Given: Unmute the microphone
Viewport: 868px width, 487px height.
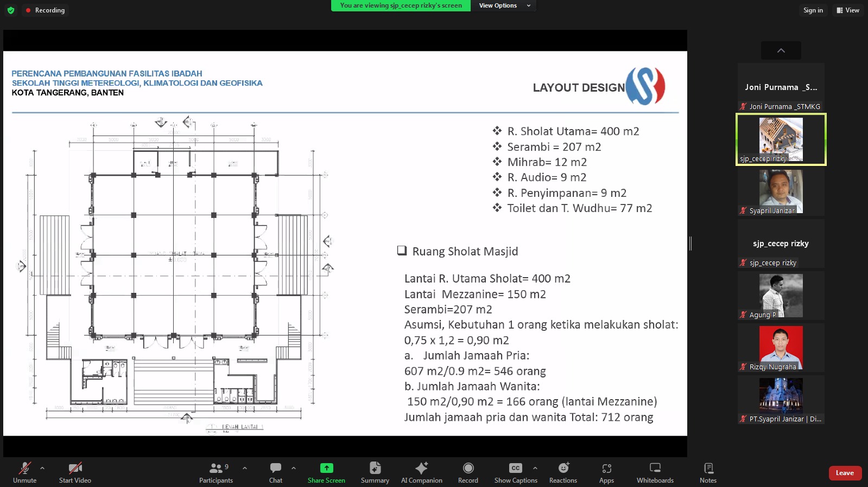Looking at the screenshot, I should [25, 469].
